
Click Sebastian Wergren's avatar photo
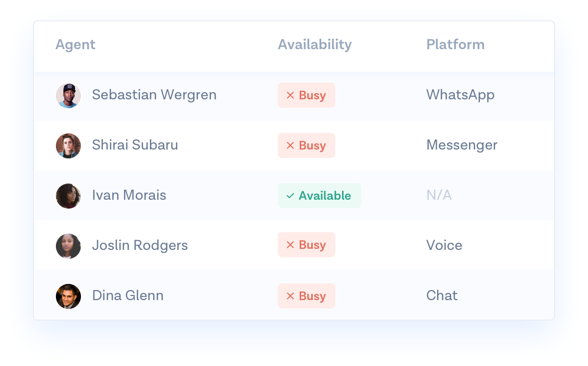coord(68,96)
